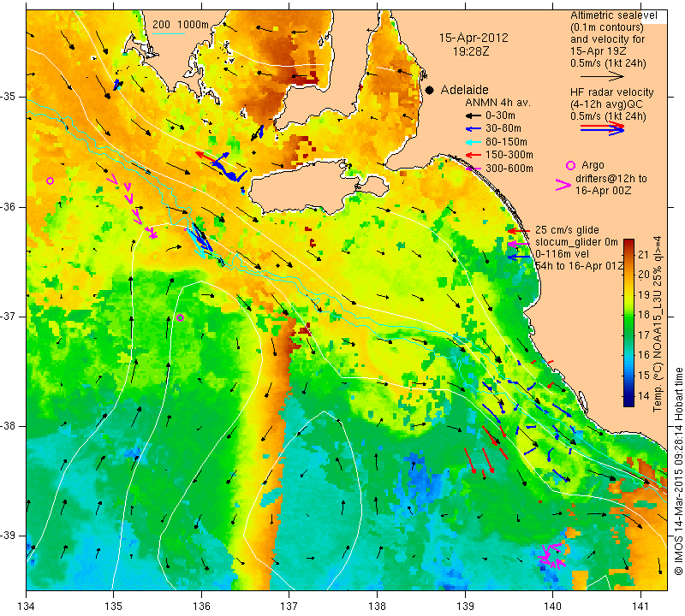Click the ANMN 4h av. legend heading
Screen dimensions: 685x616
pyautogui.click(x=497, y=103)
